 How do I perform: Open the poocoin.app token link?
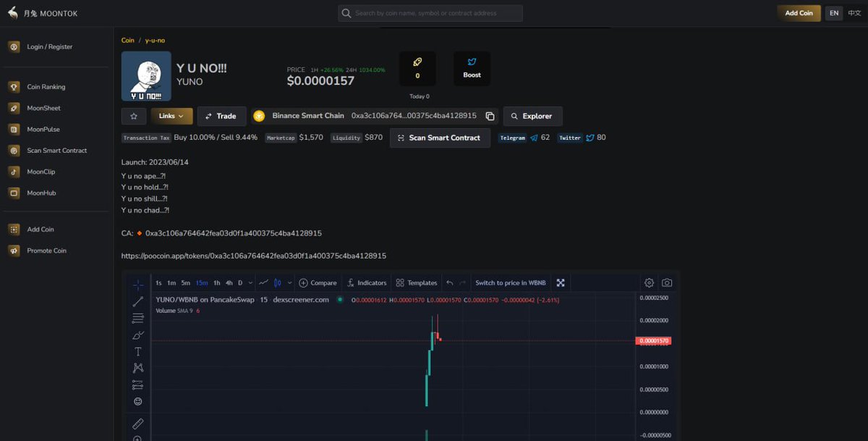[254, 256]
